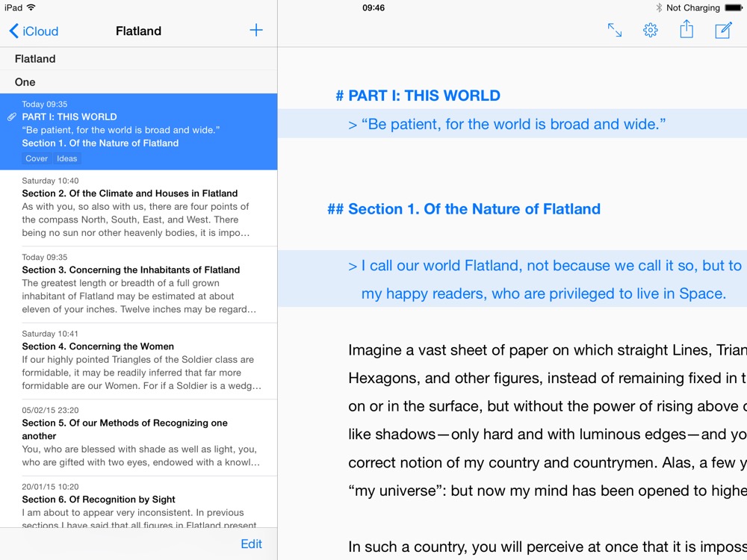Tap the battery indicator in status bar
Image resolution: width=747 pixels, height=560 pixels.
[x=733, y=7]
